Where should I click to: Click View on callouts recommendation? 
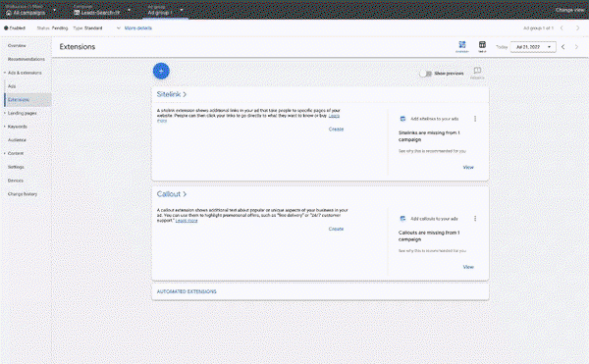(x=468, y=267)
